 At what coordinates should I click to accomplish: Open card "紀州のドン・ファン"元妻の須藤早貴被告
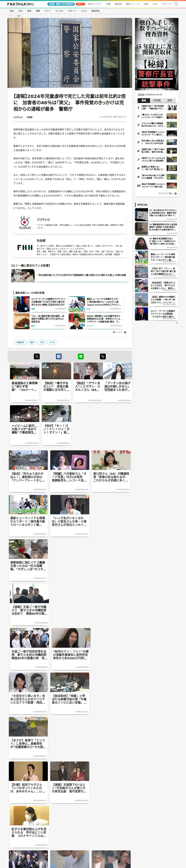pyautogui.click(x=71, y=649)
